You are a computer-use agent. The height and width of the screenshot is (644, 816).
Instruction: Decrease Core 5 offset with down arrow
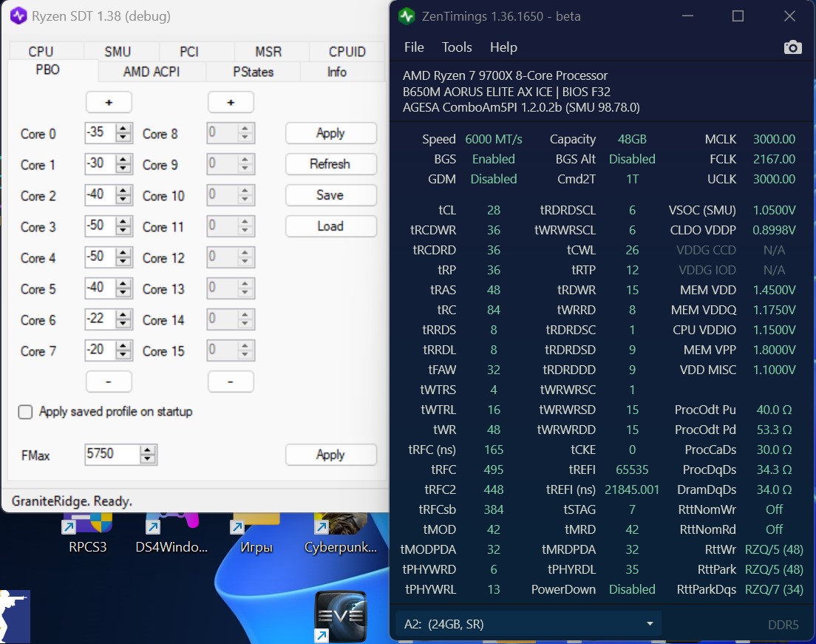point(123,293)
